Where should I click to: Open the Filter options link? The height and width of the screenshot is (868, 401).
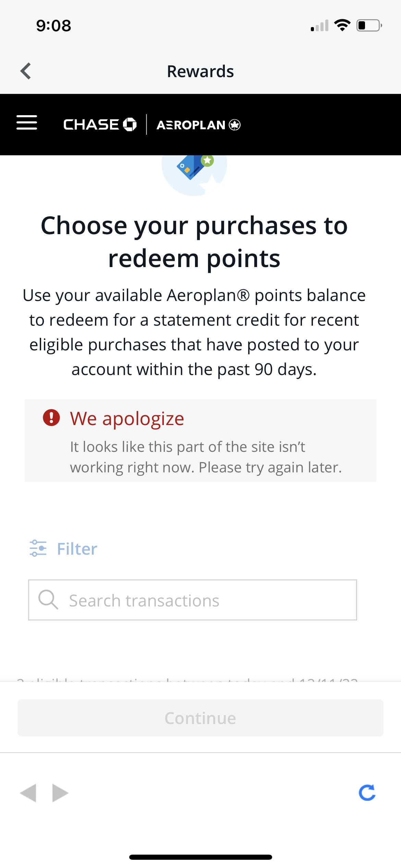pyautogui.click(x=77, y=549)
